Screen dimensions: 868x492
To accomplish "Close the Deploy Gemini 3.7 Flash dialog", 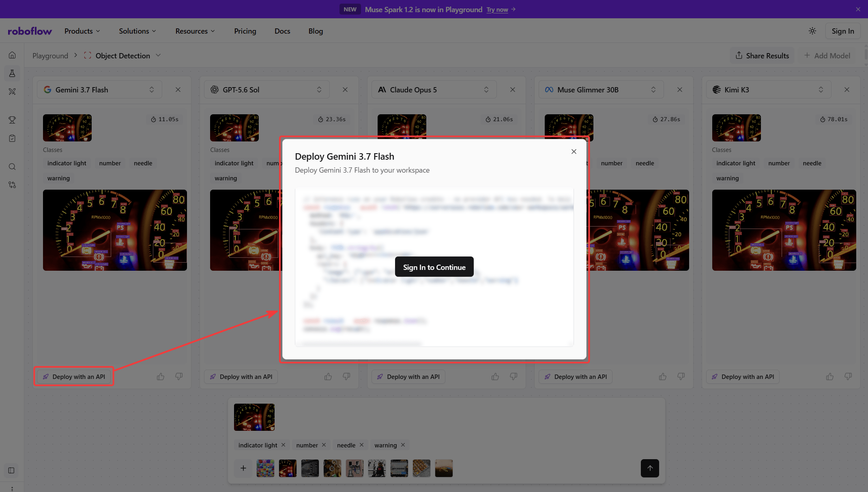I will point(574,152).
